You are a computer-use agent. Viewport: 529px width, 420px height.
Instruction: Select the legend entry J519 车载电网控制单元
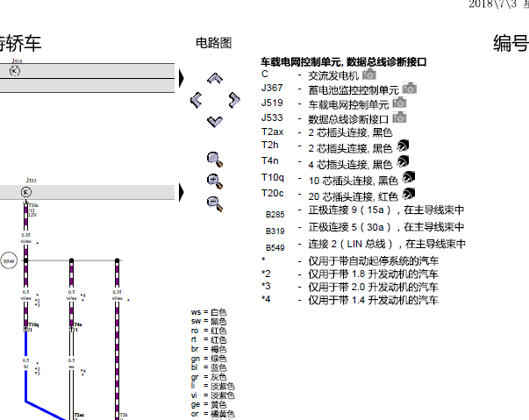(325, 104)
